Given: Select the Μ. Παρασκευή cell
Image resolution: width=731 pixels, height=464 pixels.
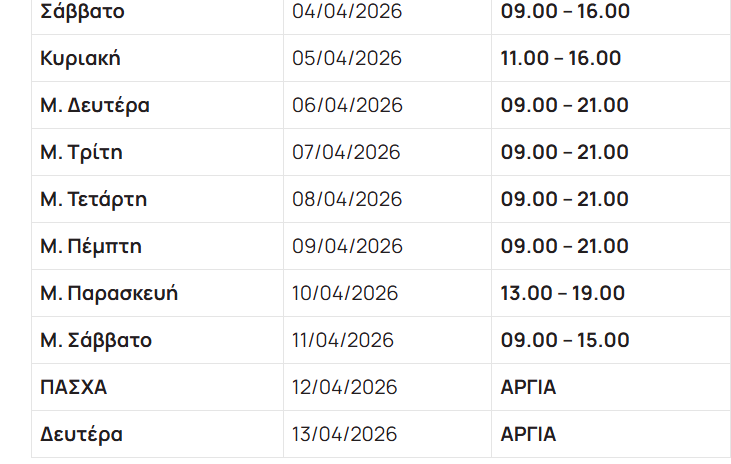Looking at the screenshot, I should coord(109,293).
